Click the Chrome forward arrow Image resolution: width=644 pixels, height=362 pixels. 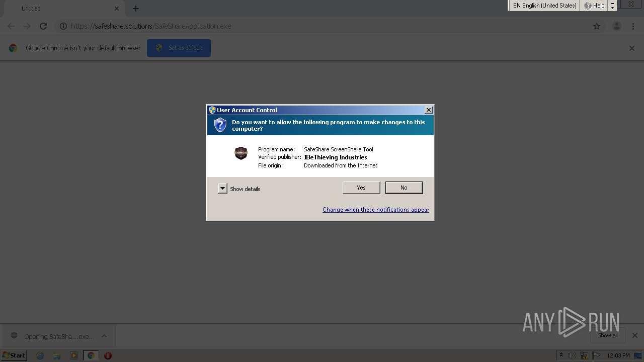27,26
